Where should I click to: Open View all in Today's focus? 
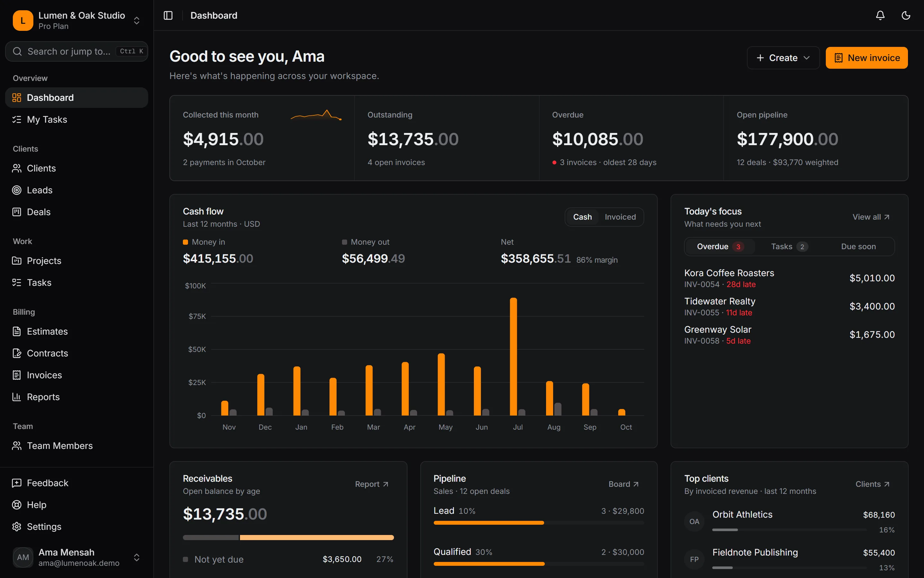[x=871, y=217]
